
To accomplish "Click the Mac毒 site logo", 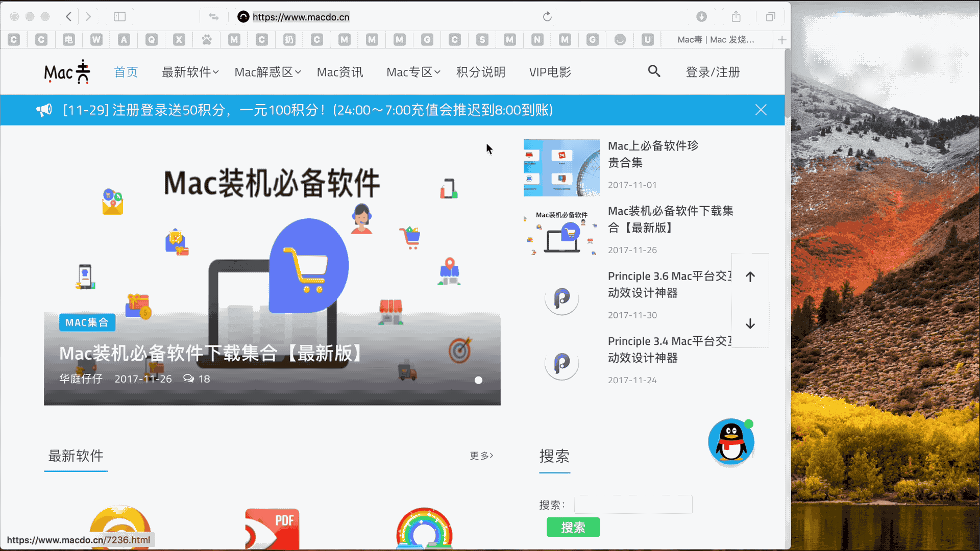I will click(x=66, y=71).
